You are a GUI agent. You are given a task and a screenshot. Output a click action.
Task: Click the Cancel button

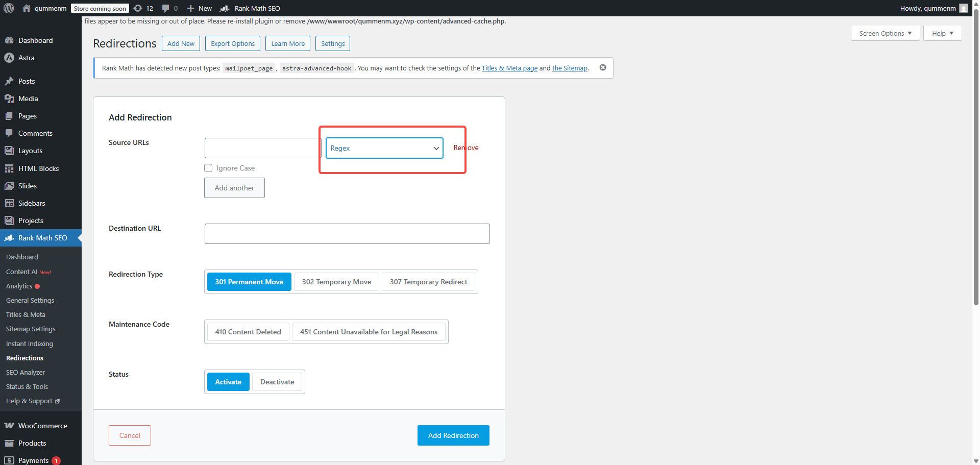pyautogui.click(x=130, y=435)
